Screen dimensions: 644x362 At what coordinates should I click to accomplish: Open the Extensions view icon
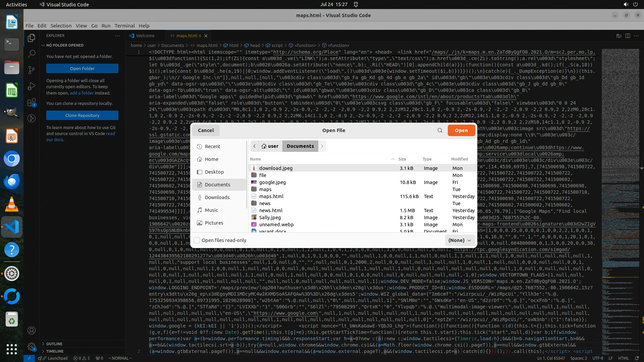click(x=32, y=102)
